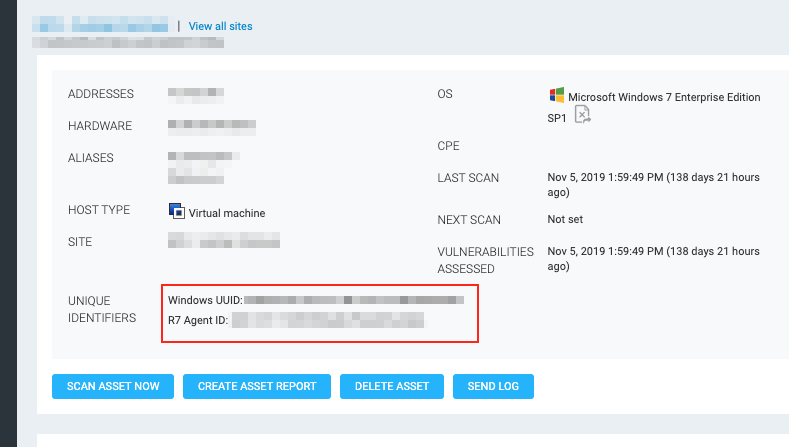Click Create Asset Report button

point(257,386)
